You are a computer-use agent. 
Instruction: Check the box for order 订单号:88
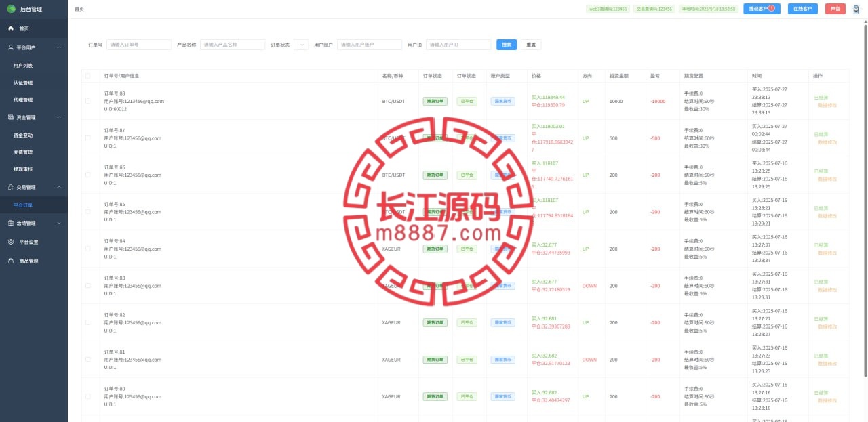tap(87, 101)
